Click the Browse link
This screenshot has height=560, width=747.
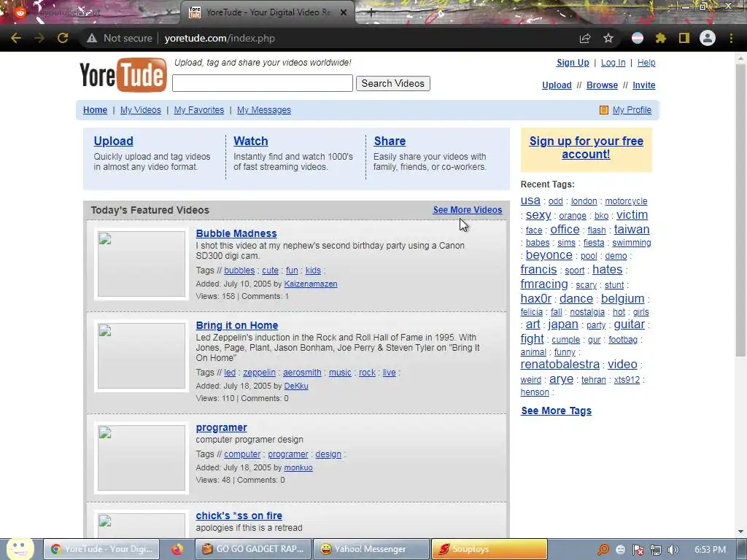click(602, 85)
